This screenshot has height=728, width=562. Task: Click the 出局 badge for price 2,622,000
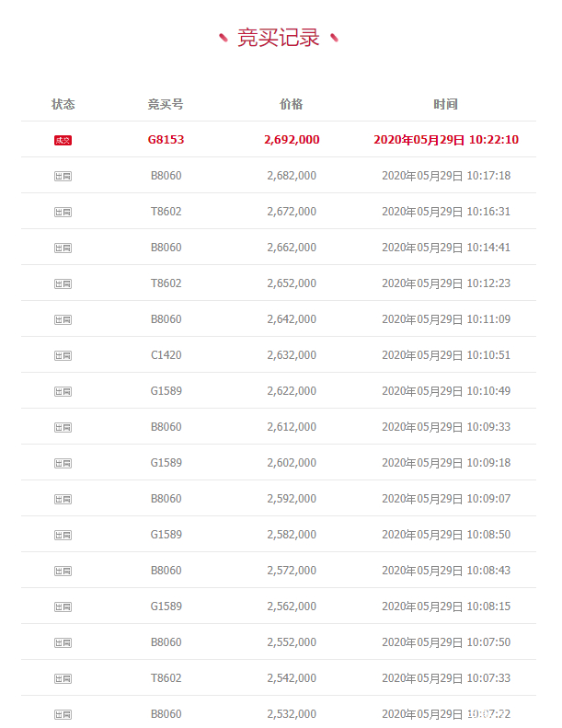point(63,391)
